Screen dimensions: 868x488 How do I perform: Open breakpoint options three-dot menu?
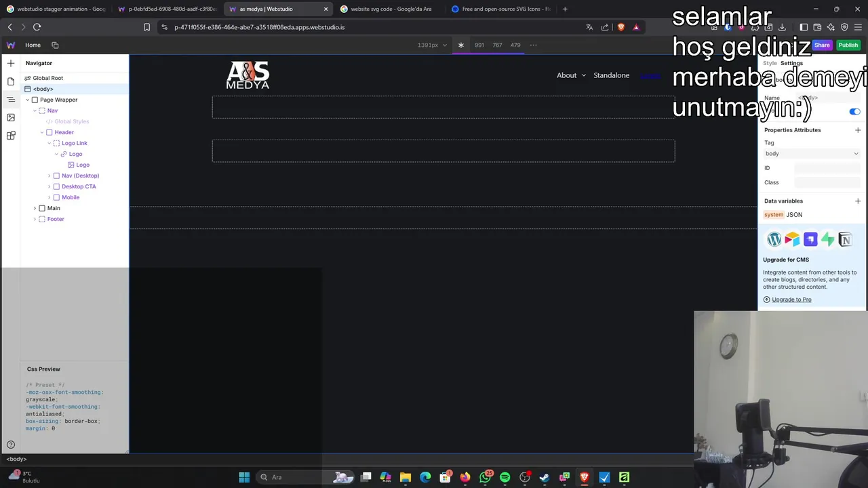(x=533, y=45)
